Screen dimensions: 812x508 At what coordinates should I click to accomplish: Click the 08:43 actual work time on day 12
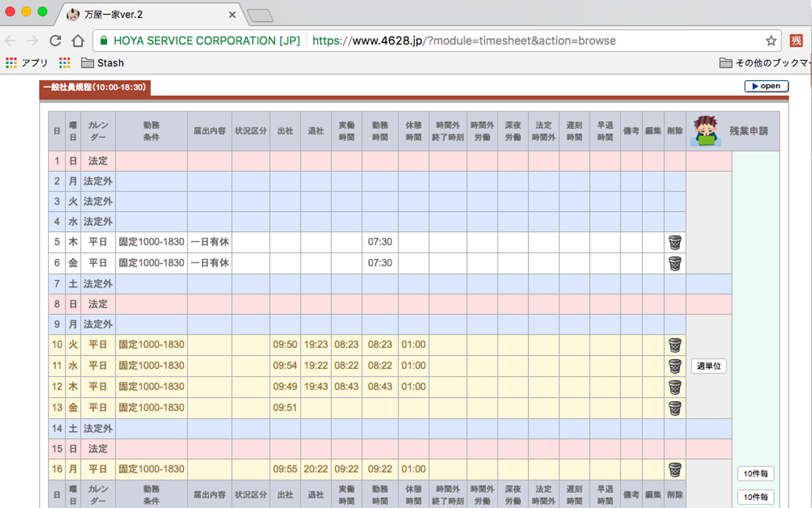(x=346, y=387)
